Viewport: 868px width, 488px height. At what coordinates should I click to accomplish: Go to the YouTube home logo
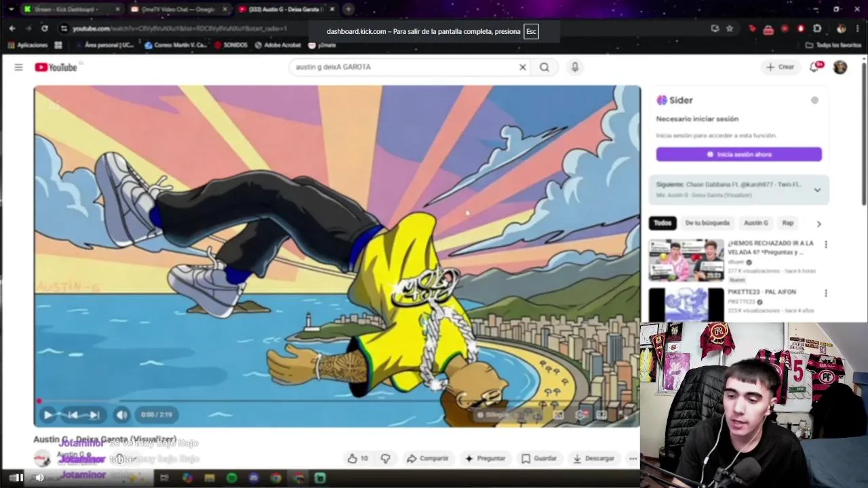coord(56,67)
